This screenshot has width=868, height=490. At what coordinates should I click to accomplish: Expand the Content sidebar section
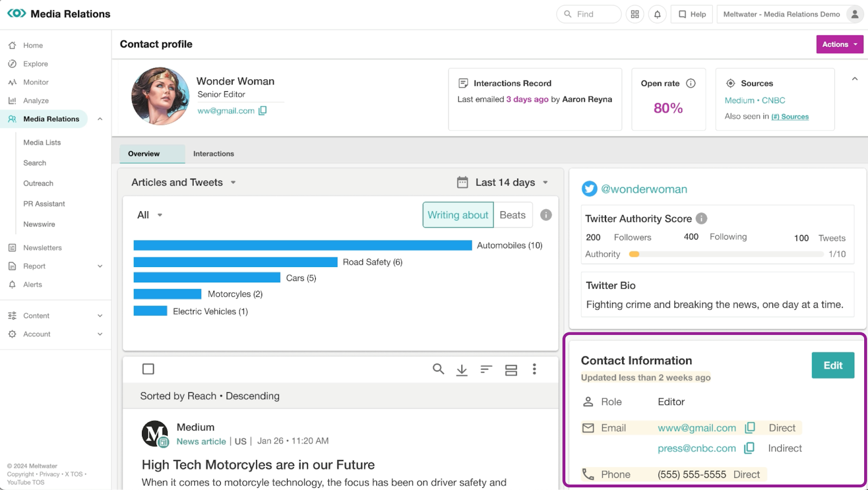click(100, 316)
